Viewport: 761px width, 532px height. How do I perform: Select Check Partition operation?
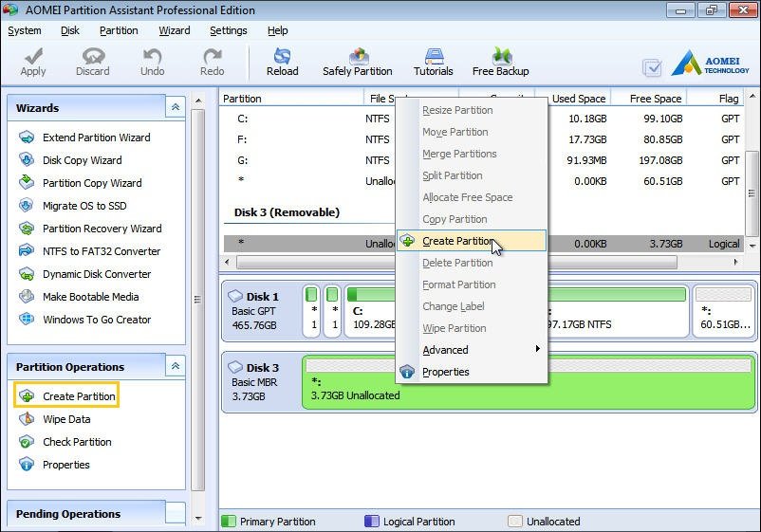tap(77, 442)
